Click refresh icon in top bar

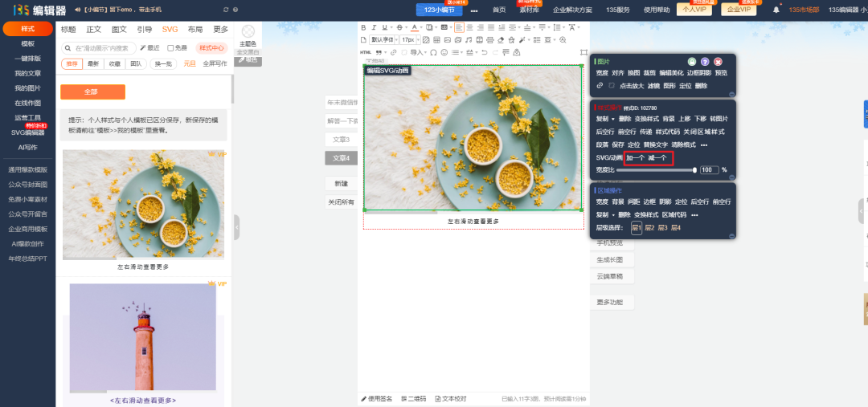pos(226,10)
